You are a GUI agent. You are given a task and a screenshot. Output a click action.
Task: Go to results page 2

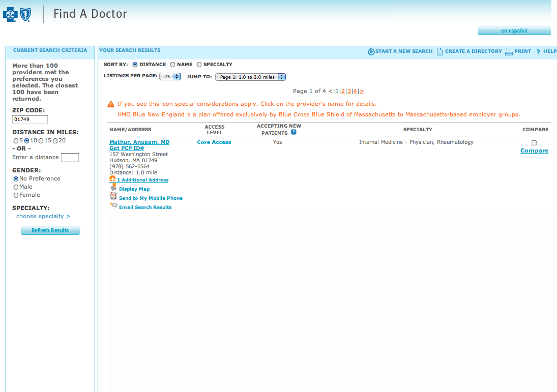[343, 92]
